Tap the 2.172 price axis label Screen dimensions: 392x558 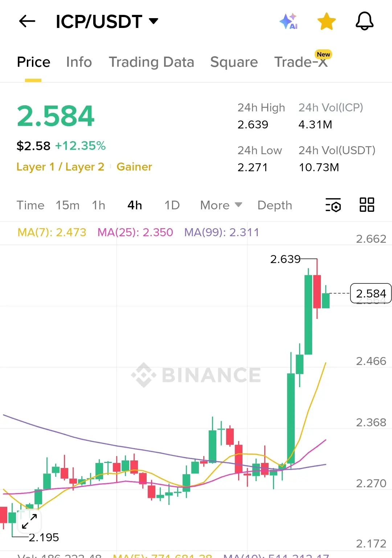pyautogui.click(x=371, y=543)
